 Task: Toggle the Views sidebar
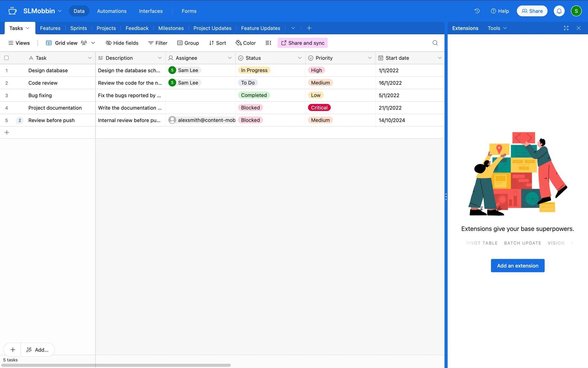point(19,43)
